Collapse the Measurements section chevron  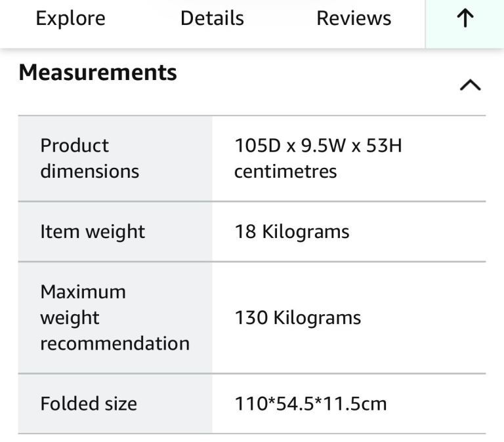tap(471, 85)
